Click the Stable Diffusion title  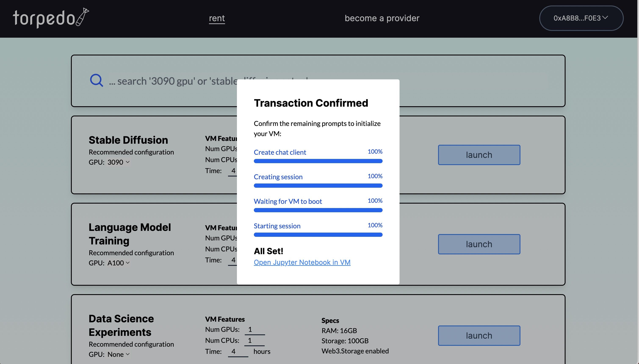(128, 140)
